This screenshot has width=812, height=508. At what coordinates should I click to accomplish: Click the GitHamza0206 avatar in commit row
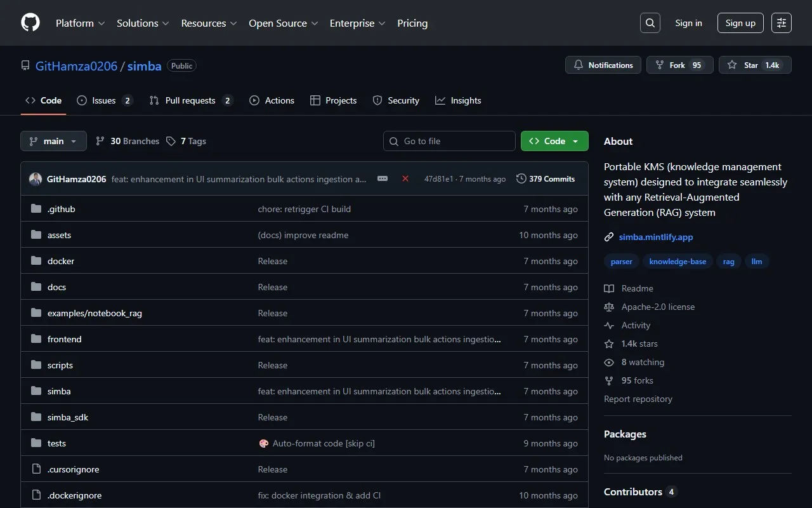click(x=36, y=179)
